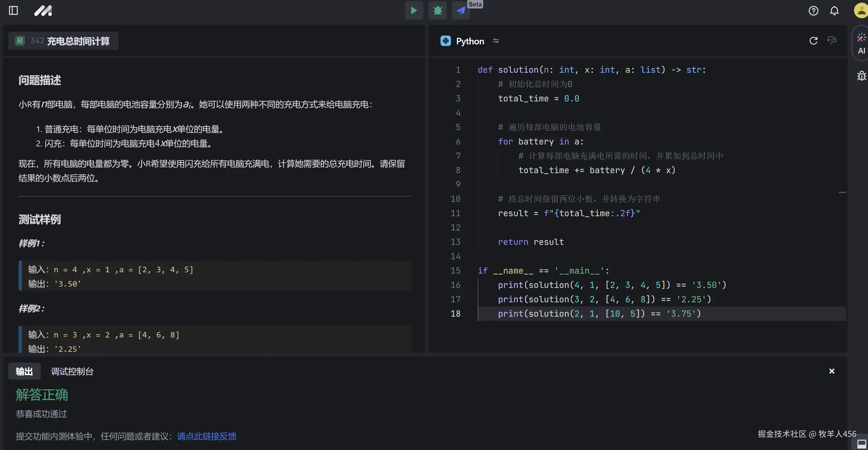
Task: Click the green Run code play button
Action: [414, 11]
